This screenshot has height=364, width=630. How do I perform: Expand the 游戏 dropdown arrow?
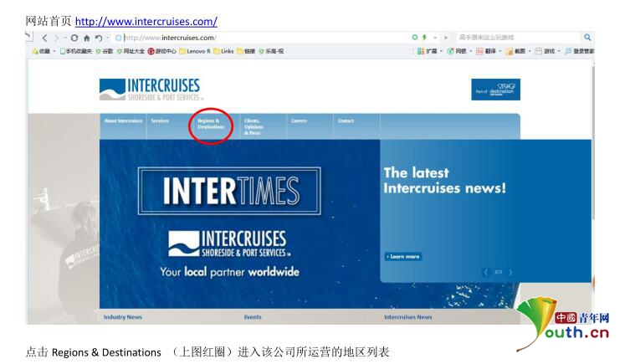point(559,51)
